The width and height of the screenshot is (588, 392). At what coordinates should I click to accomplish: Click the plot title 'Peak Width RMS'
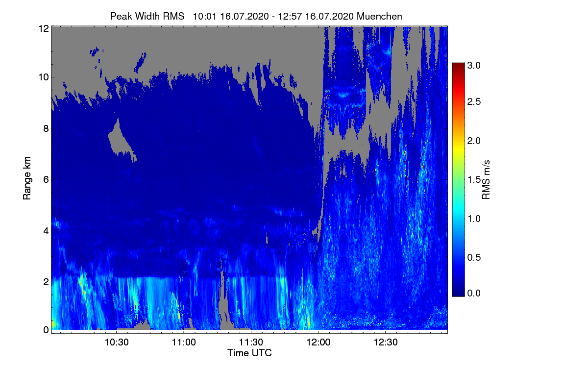tap(147, 16)
